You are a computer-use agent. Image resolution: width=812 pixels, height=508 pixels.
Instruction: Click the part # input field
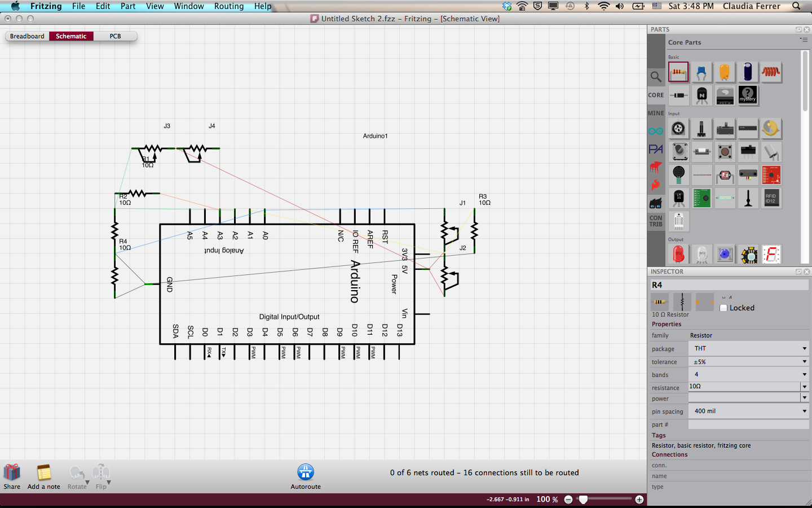tap(749, 424)
